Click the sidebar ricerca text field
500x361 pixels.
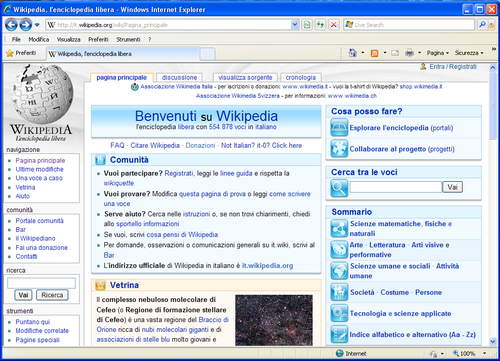41,283
